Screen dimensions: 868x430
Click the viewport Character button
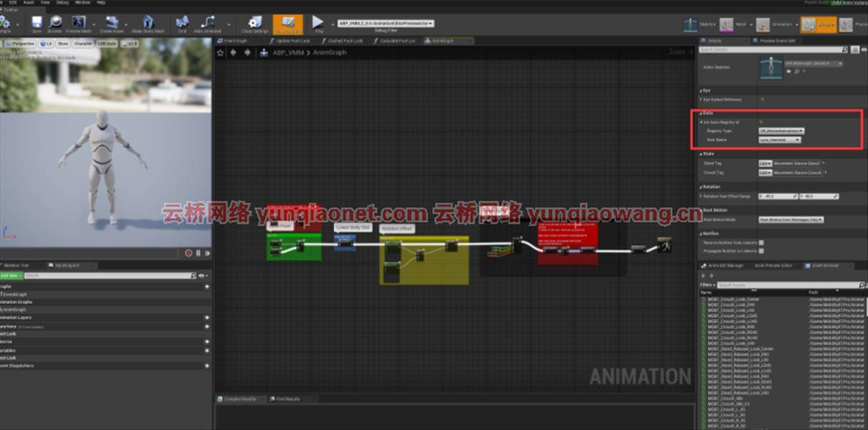click(x=82, y=44)
